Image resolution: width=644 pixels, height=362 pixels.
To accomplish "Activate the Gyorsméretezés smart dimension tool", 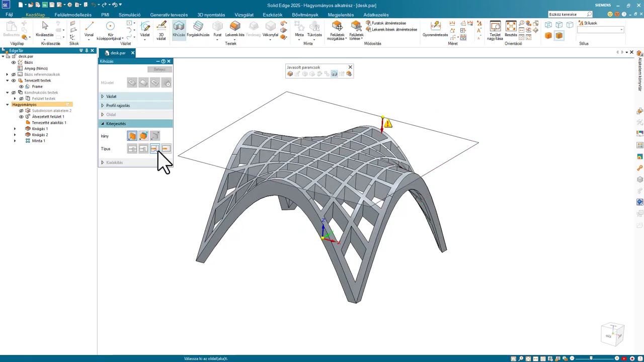I will coord(435,29).
